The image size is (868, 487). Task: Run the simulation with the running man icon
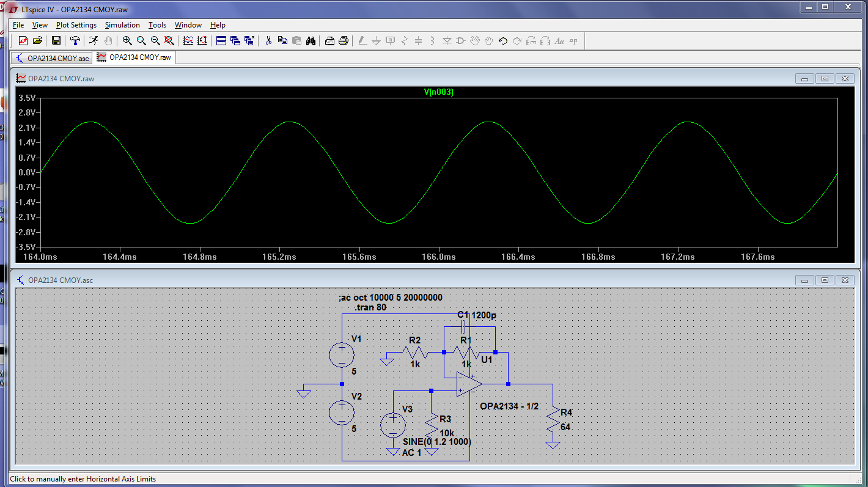tap(94, 41)
